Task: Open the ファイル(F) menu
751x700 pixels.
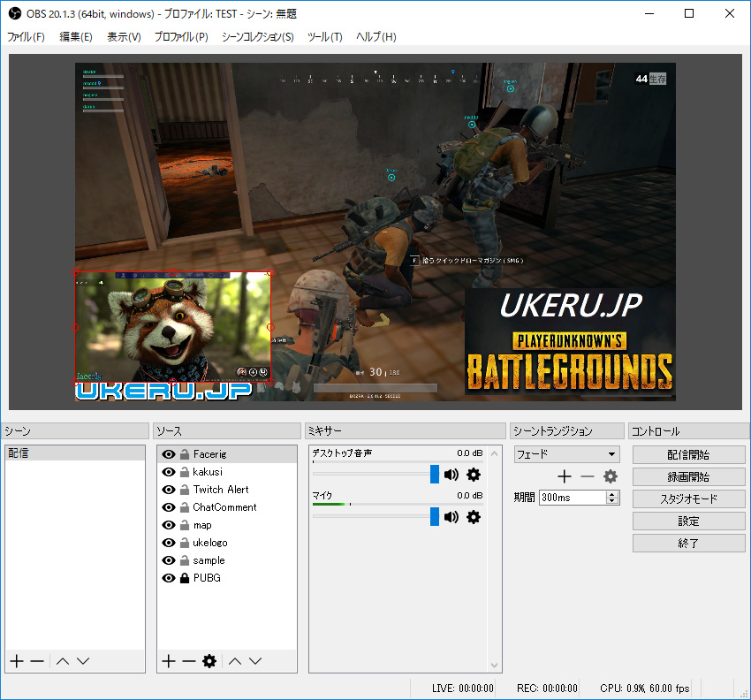Action: coord(26,37)
